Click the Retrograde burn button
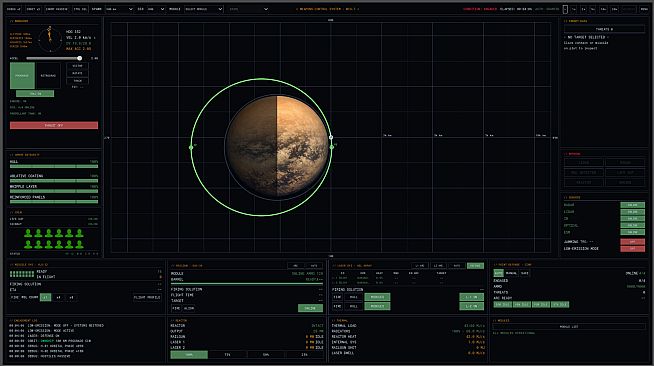654x366 pixels. 48,75
